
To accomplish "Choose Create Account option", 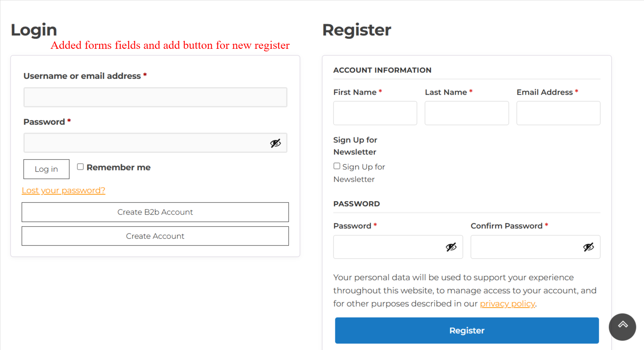I will pos(155,236).
